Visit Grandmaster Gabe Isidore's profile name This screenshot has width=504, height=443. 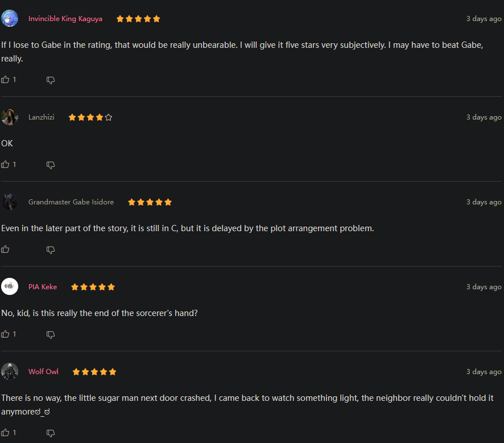coord(71,202)
